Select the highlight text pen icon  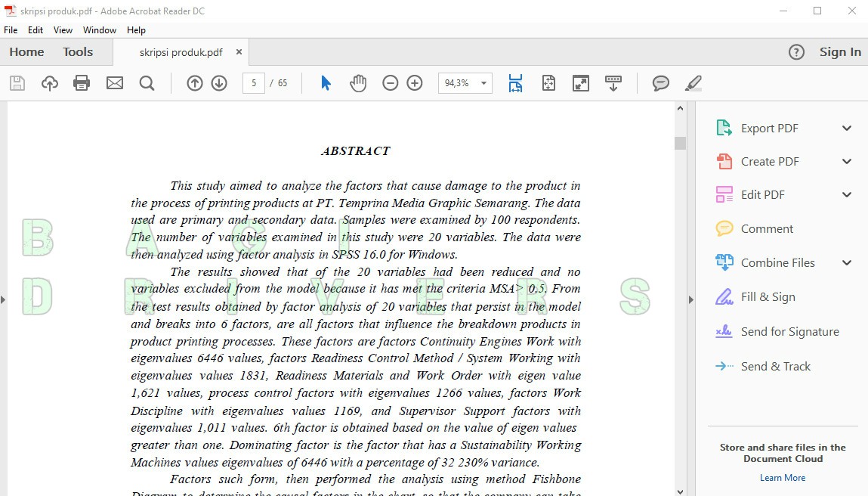pos(693,83)
